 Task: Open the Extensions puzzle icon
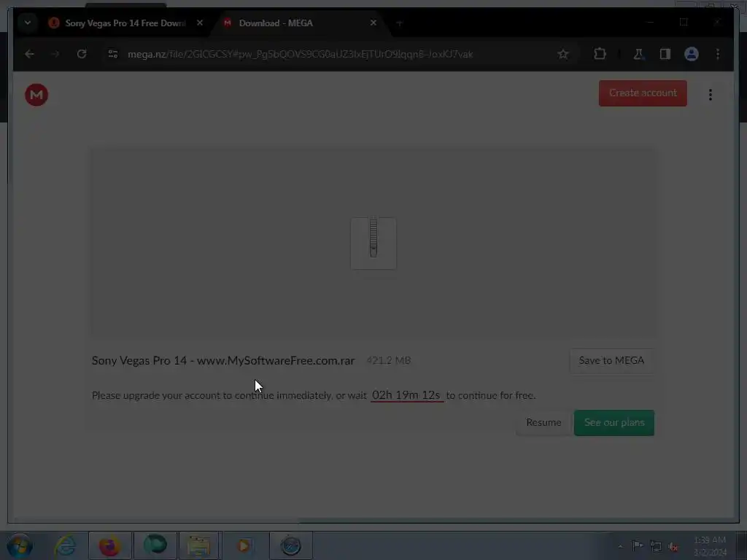tap(600, 54)
